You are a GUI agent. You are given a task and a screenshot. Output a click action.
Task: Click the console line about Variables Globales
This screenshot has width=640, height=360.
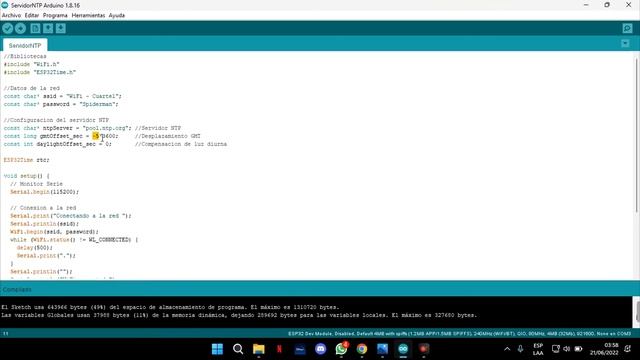click(x=239, y=315)
